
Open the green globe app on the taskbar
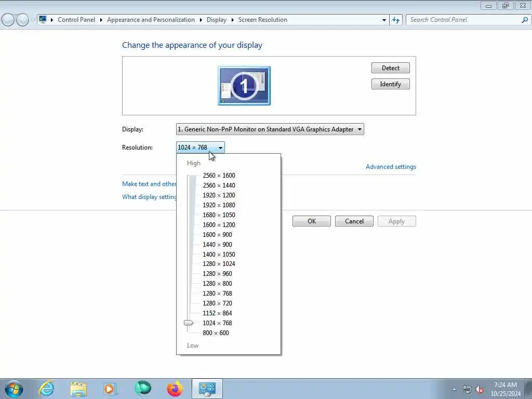tap(142, 389)
